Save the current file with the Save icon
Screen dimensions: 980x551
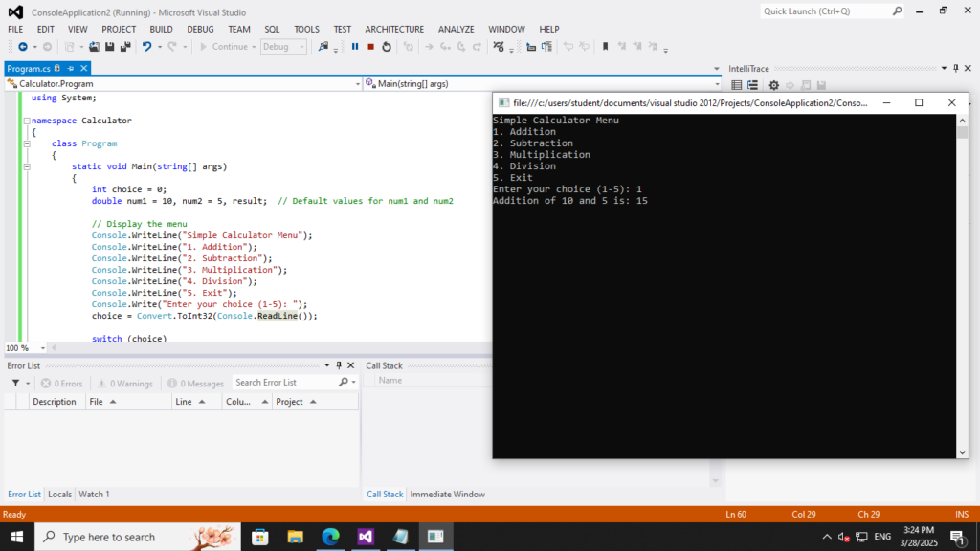pos(109,47)
